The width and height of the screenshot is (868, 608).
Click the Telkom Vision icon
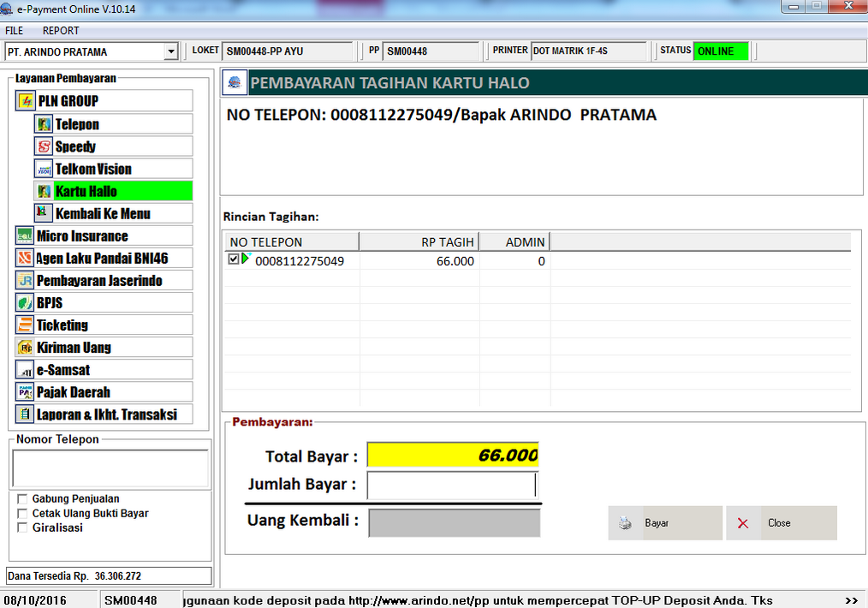pyautogui.click(x=44, y=169)
